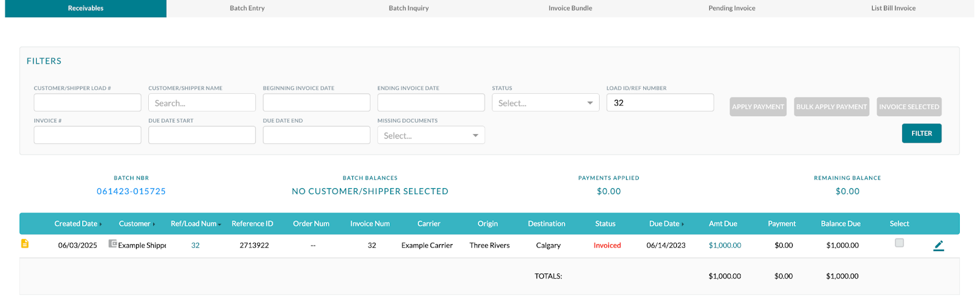Switch to List Bill Invoice tab

(893, 8)
